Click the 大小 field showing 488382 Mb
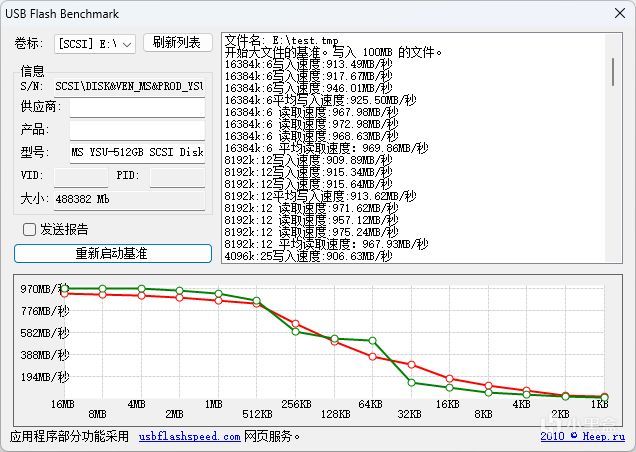This screenshot has width=636, height=452. click(129, 200)
